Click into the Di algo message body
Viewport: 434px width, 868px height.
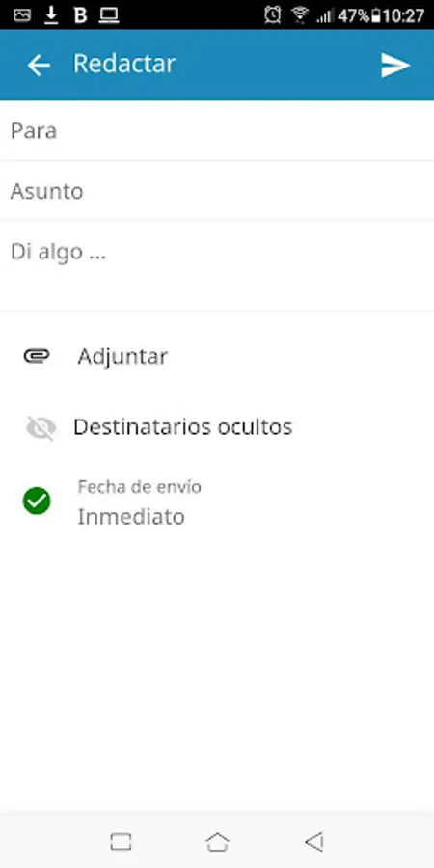(x=217, y=266)
